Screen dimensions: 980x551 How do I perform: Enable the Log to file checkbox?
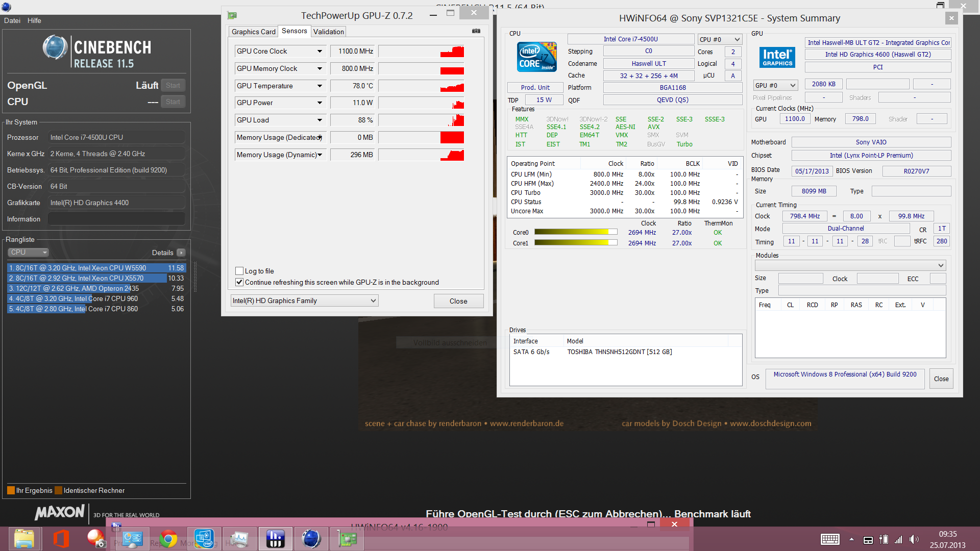point(239,271)
